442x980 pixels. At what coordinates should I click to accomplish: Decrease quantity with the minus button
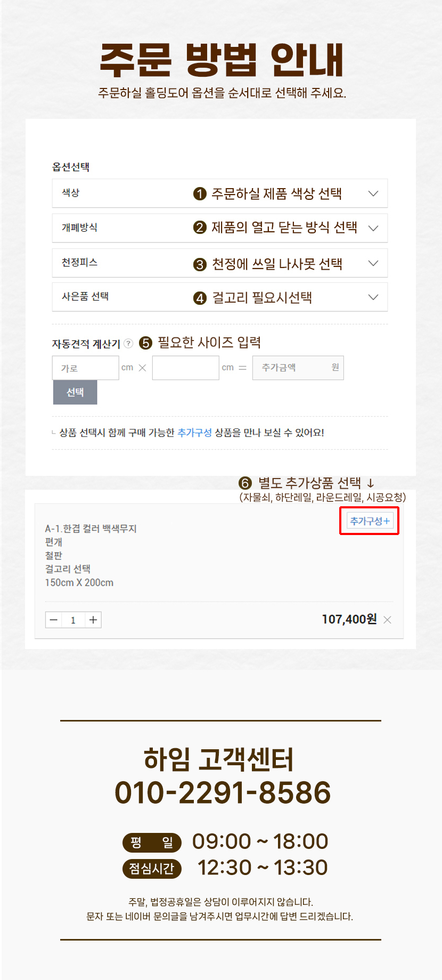point(54,620)
